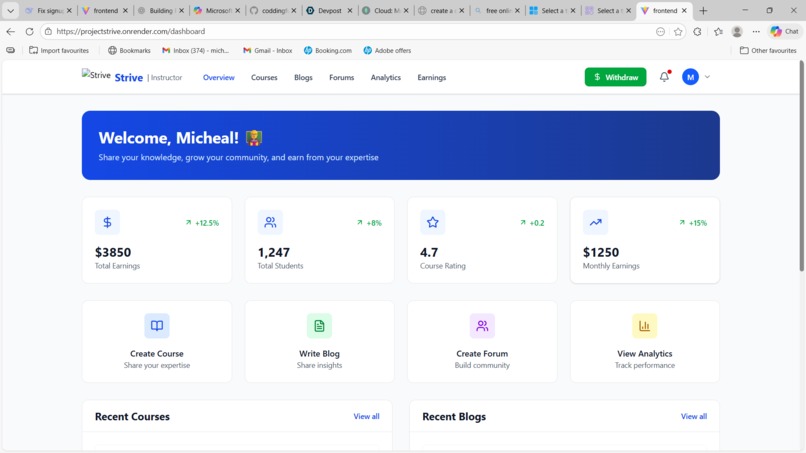
Task: Open the Copilot Chat button
Action: (784, 31)
